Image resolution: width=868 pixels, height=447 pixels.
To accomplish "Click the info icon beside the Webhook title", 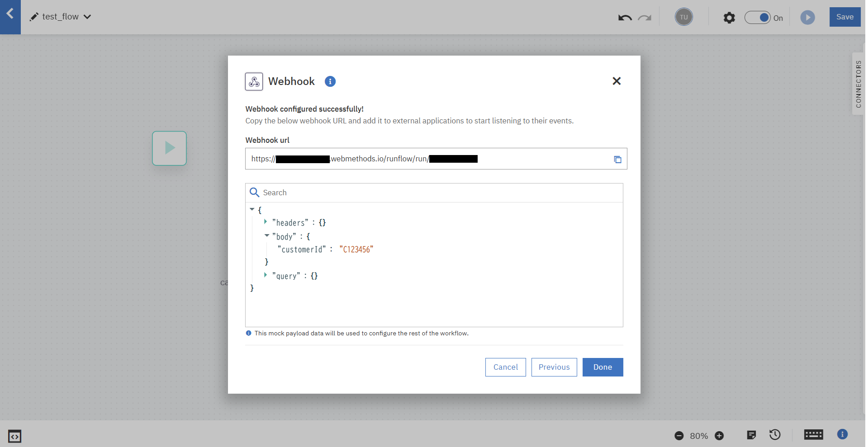I will tap(330, 81).
